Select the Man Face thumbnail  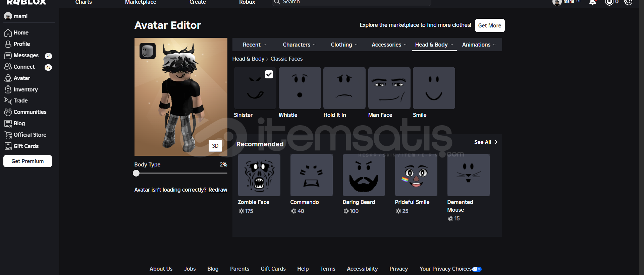point(389,88)
